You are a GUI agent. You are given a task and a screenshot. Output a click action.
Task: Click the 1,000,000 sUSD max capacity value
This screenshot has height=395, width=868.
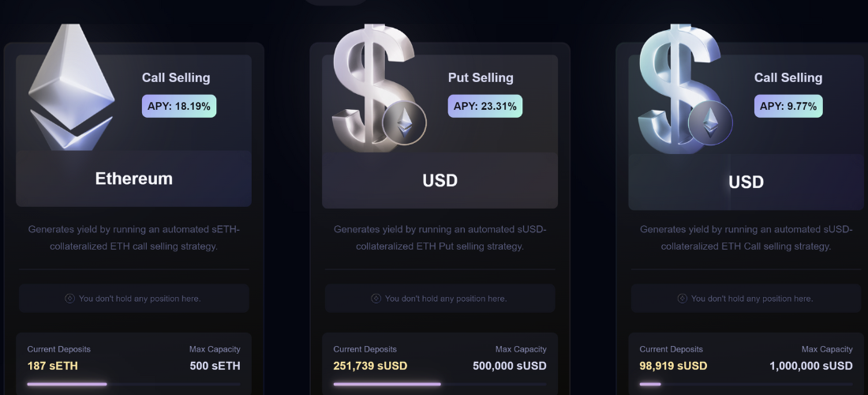[x=811, y=366]
